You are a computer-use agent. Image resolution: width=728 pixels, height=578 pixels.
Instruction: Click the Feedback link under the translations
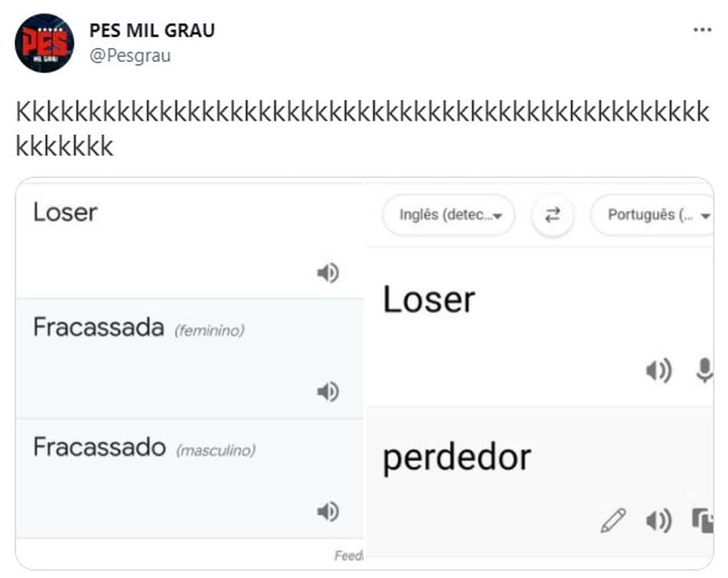tap(349, 555)
